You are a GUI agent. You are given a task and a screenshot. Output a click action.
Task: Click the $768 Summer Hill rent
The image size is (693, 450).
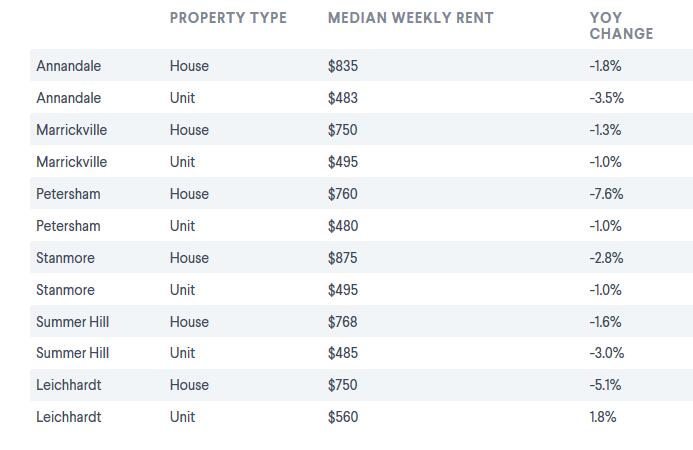pos(343,322)
